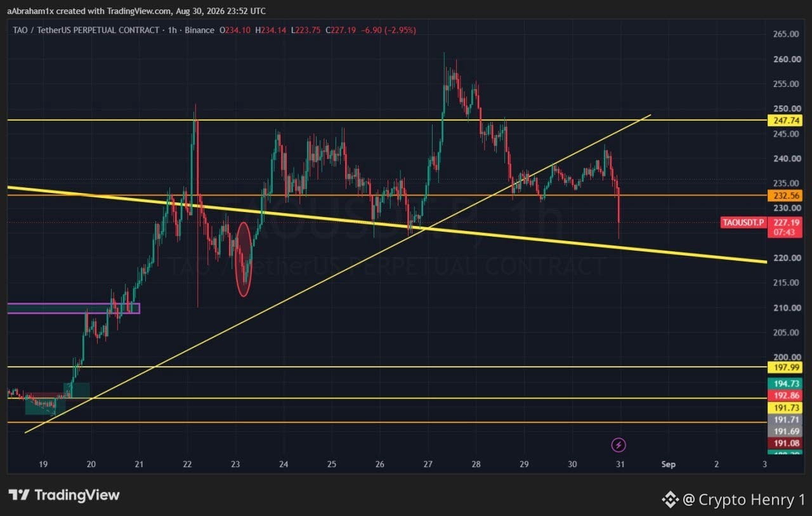Click the Sep month label on time axis
812x516 pixels.
click(x=668, y=465)
